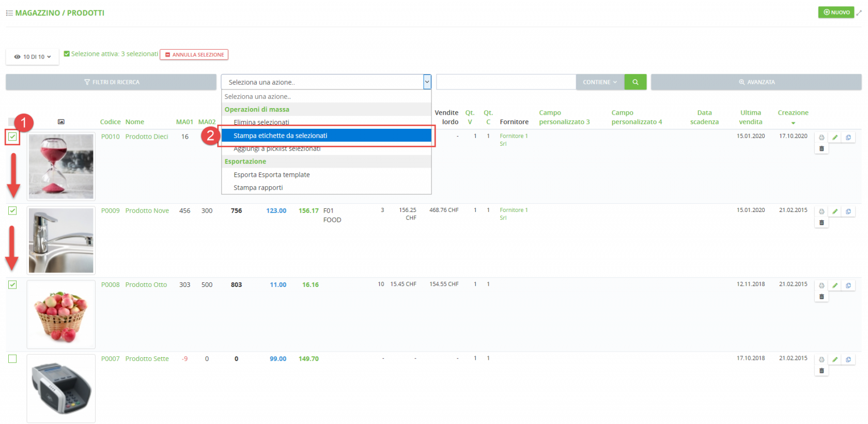Check the Prodotto Sette row checkbox
Image resolution: width=868 pixels, height=424 pixels.
[12, 359]
